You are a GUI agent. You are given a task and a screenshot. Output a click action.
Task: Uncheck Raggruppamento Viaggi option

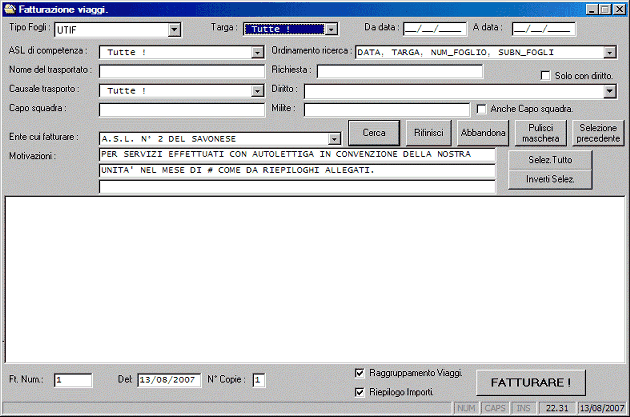tap(360, 373)
